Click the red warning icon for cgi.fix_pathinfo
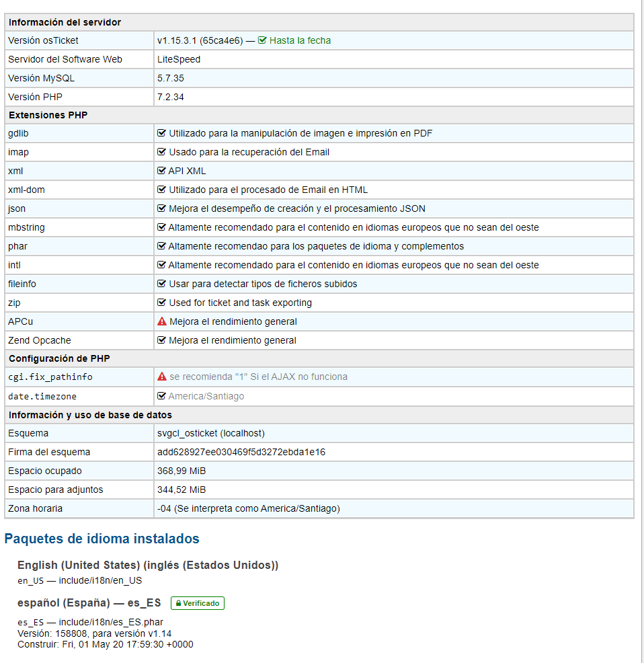The height and width of the screenshot is (663, 644). pyautogui.click(x=162, y=377)
